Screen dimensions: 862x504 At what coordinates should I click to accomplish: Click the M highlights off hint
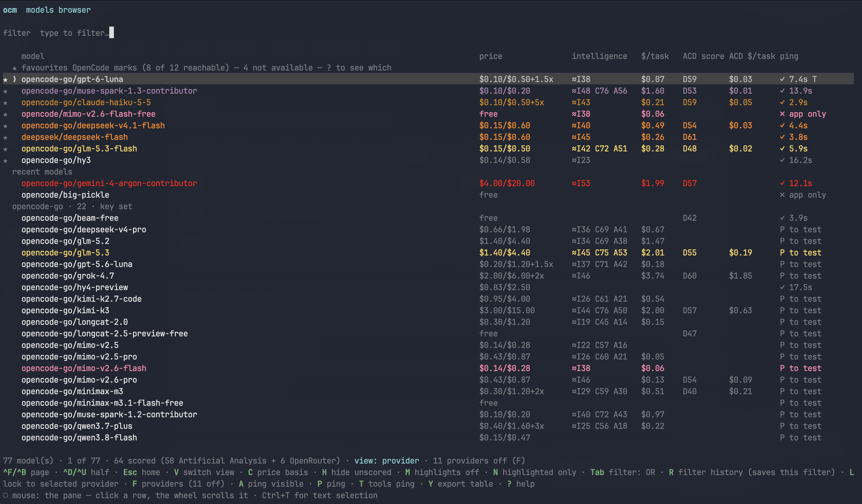[442, 472]
